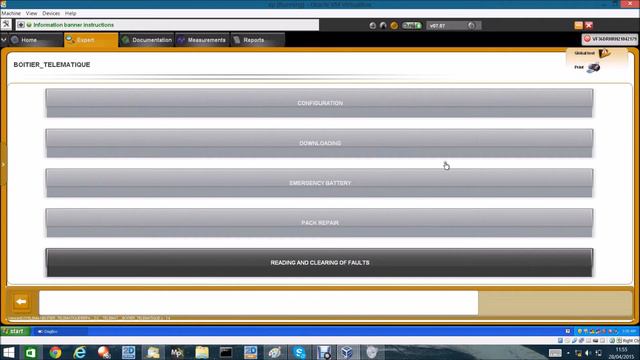This screenshot has height=360, width=640.
Task: Open the View menu in VirtualBox
Action: click(31, 13)
